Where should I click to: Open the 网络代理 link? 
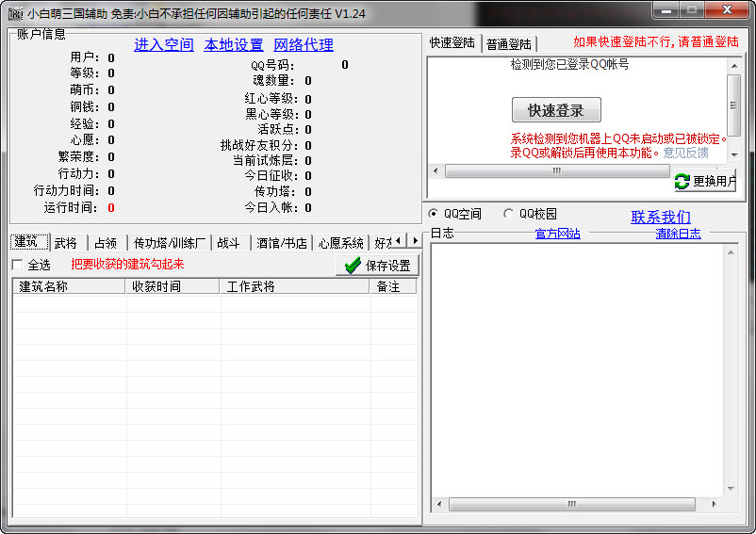tap(303, 45)
